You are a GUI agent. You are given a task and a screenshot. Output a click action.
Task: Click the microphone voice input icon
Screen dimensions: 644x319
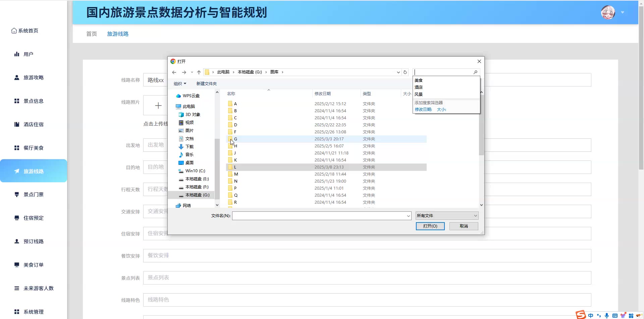607,316
